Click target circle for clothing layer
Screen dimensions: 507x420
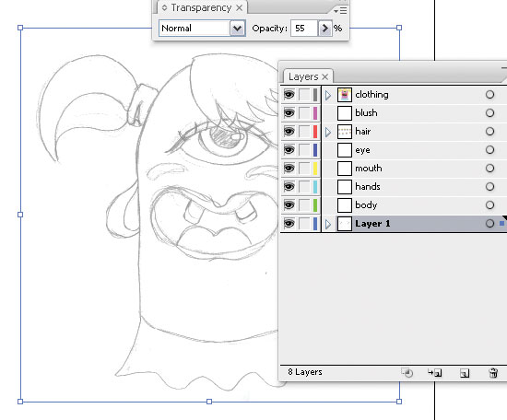[x=489, y=94]
